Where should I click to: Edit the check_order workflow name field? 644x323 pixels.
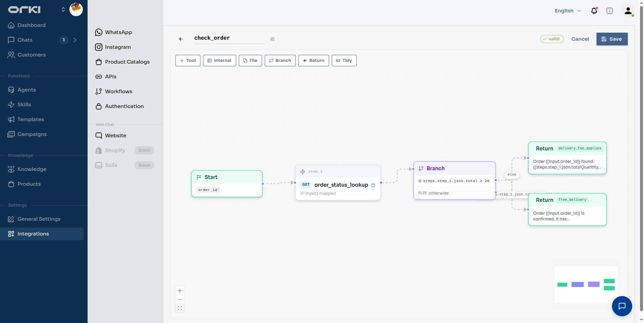click(229, 38)
